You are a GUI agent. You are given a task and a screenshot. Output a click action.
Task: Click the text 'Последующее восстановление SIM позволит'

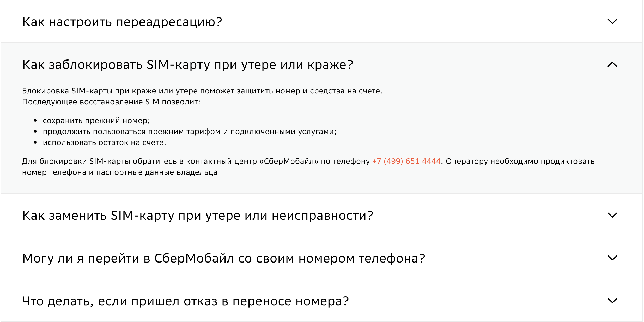pyautogui.click(x=111, y=102)
